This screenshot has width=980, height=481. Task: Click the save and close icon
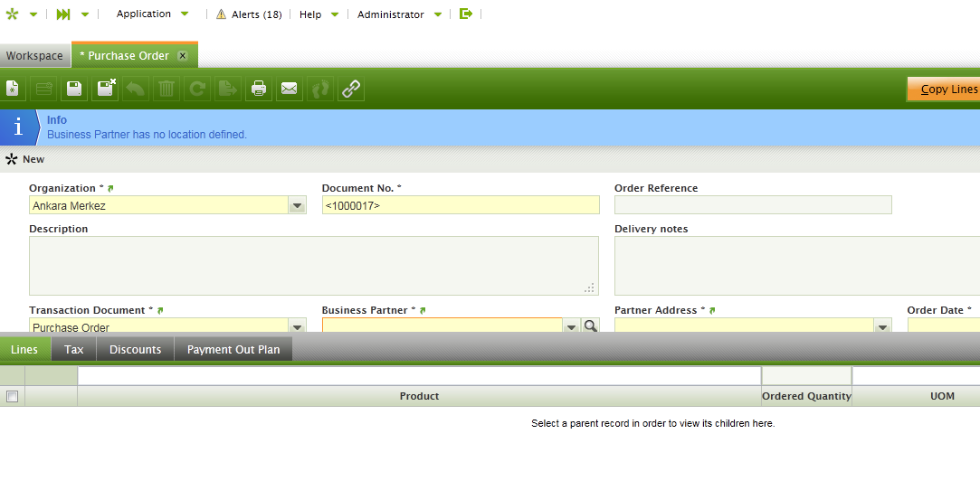pos(105,89)
